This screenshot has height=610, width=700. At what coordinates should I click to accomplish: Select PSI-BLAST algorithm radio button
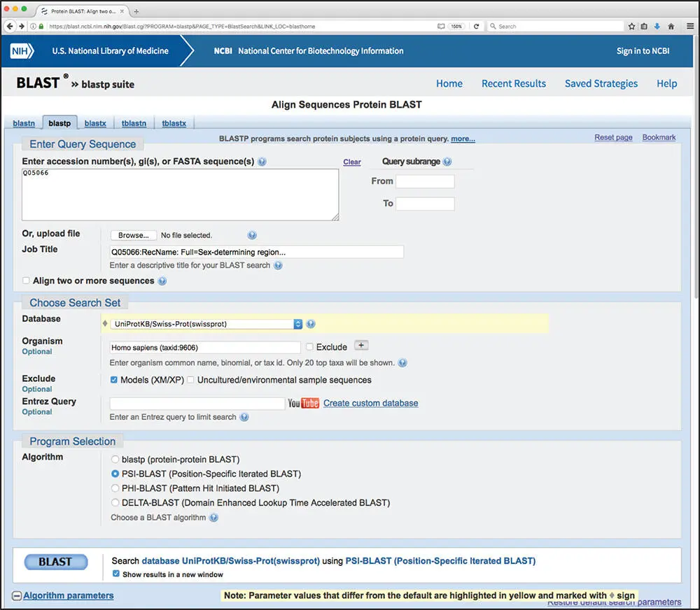(x=115, y=474)
